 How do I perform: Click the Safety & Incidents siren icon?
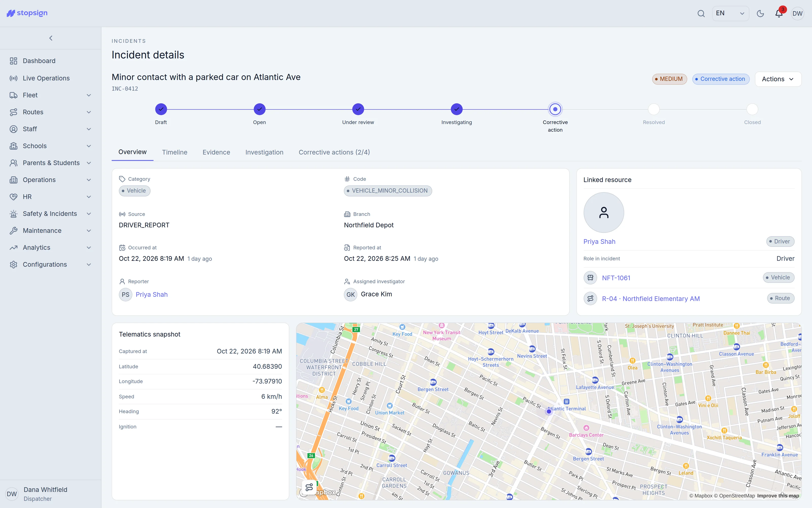pos(13,214)
